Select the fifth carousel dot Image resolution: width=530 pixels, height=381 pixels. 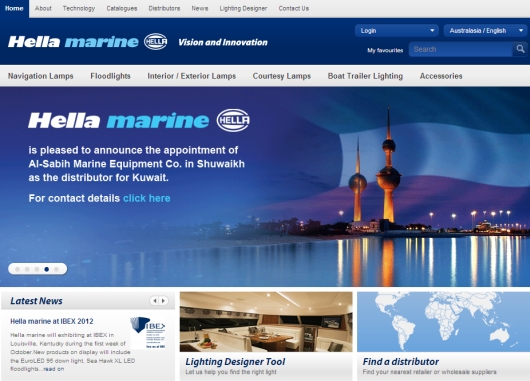pyautogui.click(x=56, y=269)
